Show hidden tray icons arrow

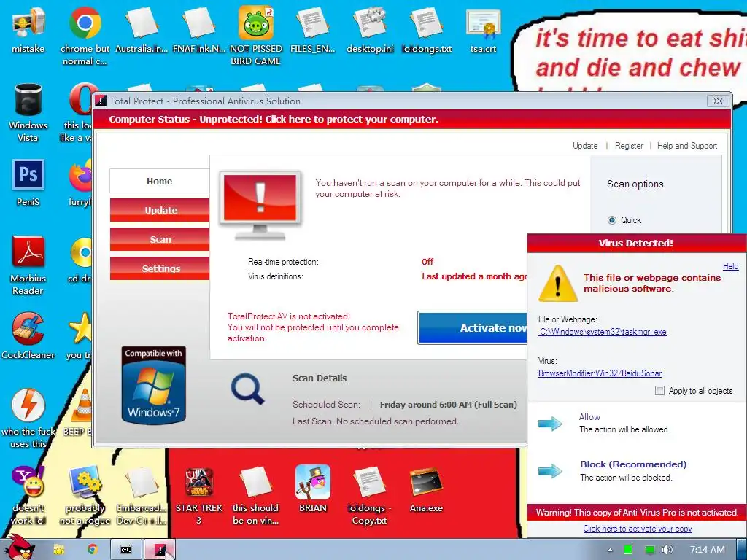tap(611, 550)
